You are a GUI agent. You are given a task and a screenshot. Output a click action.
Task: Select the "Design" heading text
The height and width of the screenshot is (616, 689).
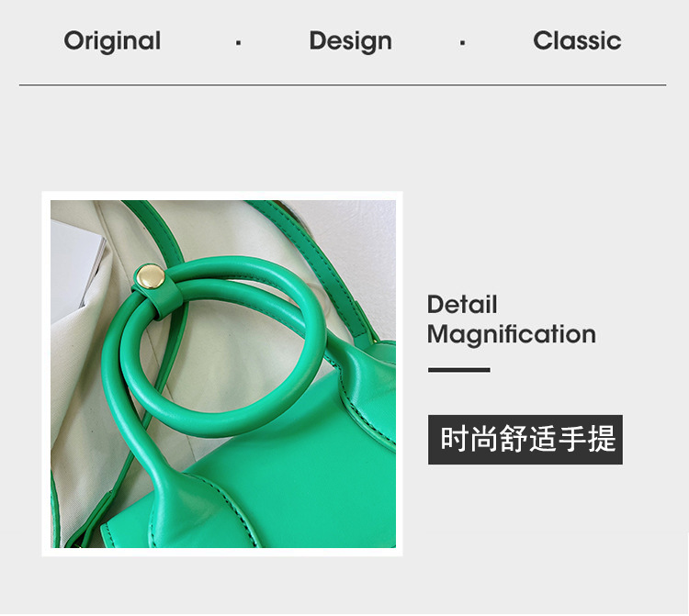click(350, 41)
